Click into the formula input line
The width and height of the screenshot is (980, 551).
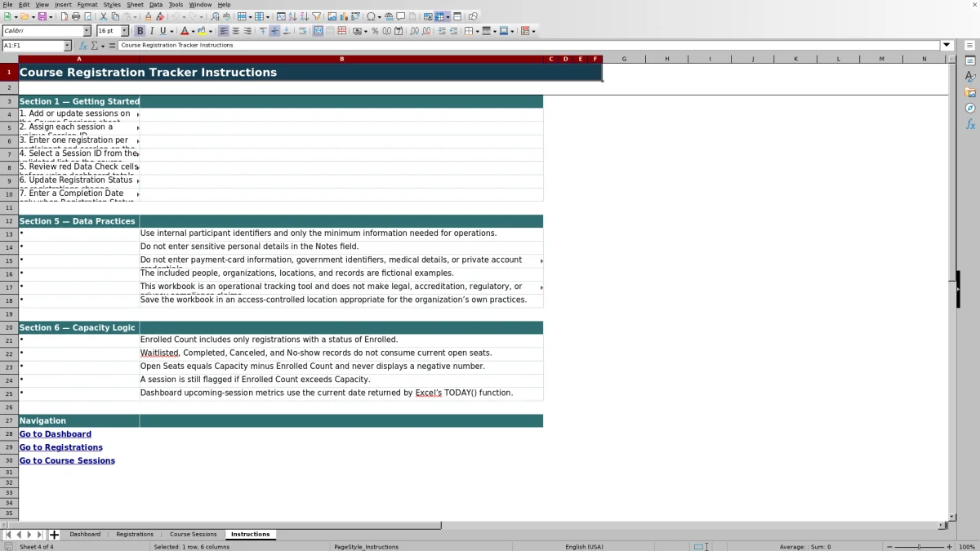(529, 46)
